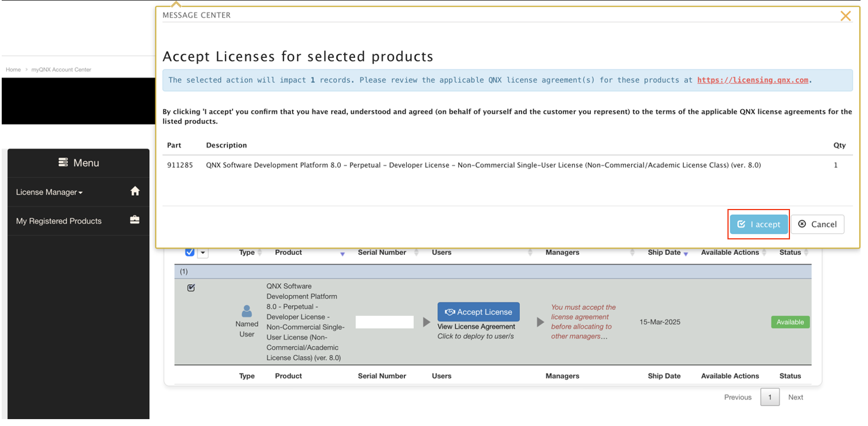Click the arrow icon before Managers note
The image size is (868, 426).
pos(540,322)
